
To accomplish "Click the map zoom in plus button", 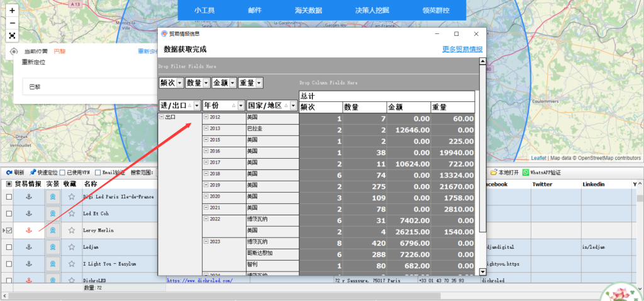I will pyautogui.click(x=12, y=11).
